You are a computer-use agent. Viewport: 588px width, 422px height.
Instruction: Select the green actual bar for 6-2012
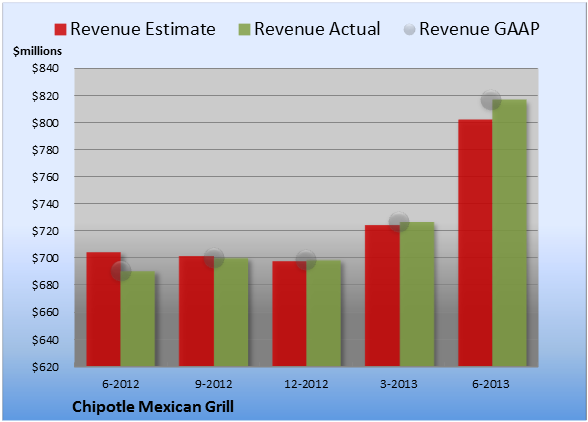point(138,318)
